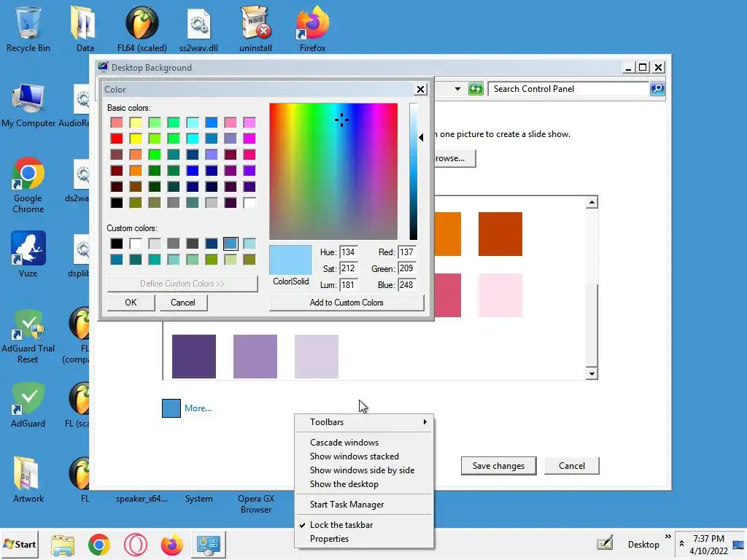
Task: Click the Start button on taskbar
Action: tap(20, 544)
